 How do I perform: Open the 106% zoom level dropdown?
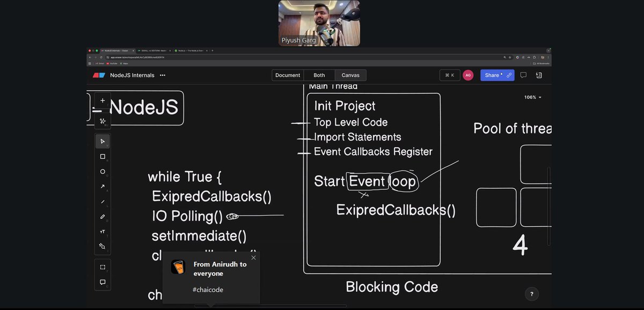(533, 98)
